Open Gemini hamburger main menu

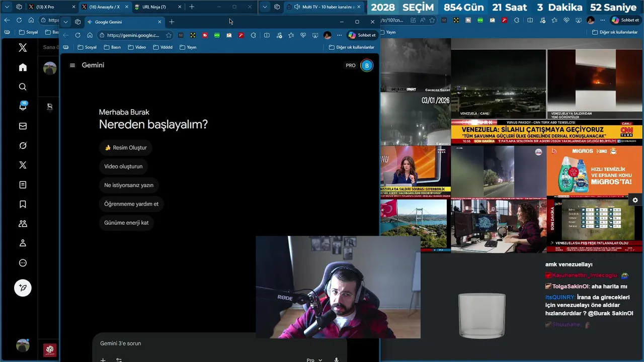72,65
